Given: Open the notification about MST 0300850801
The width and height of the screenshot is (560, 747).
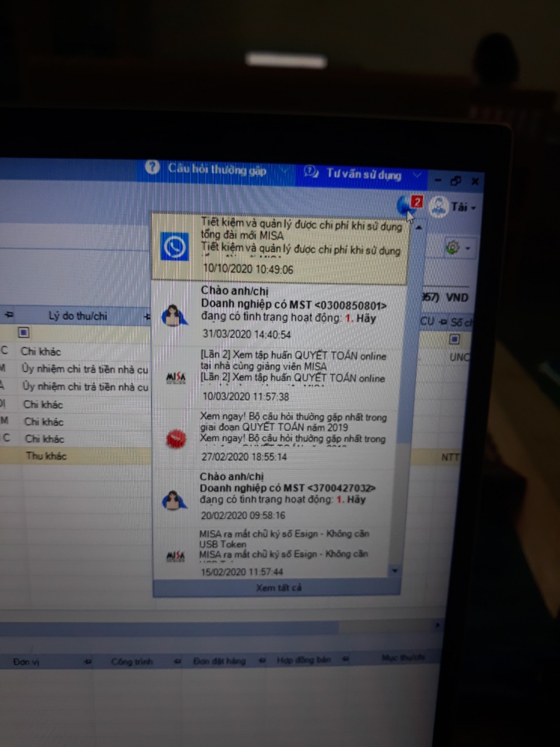Looking at the screenshot, I should pyautogui.click(x=279, y=313).
